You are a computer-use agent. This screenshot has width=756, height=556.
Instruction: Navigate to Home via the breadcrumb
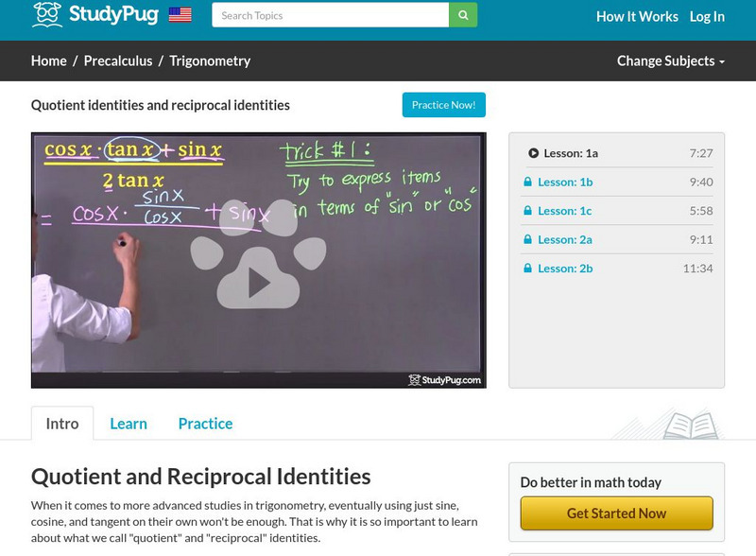pos(49,60)
